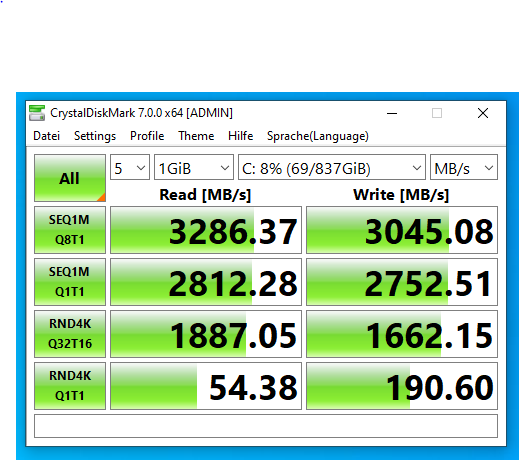Screen dimensions: 519x460
Task: Open the Settings menu
Action: (x=95, y=136)
